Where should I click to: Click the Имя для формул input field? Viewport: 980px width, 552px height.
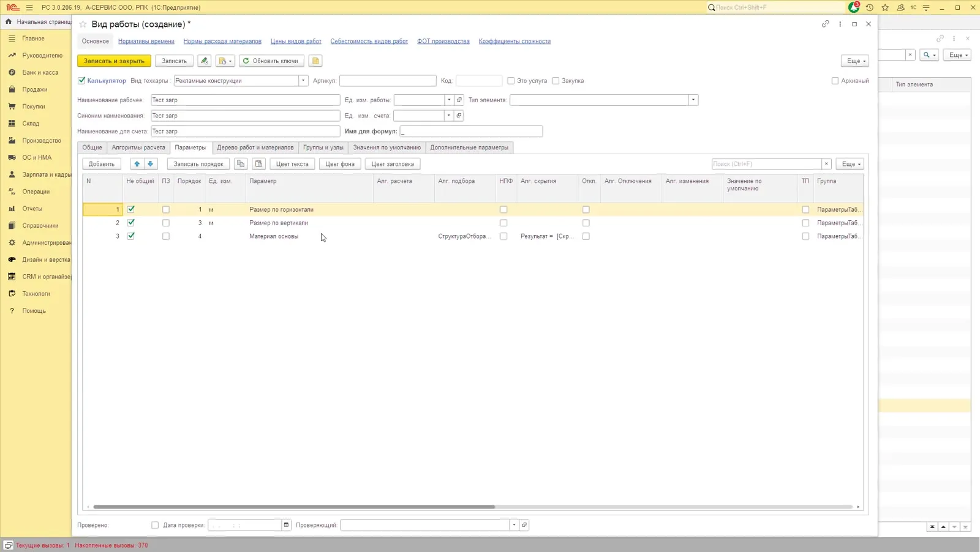(x=471, y=132)
